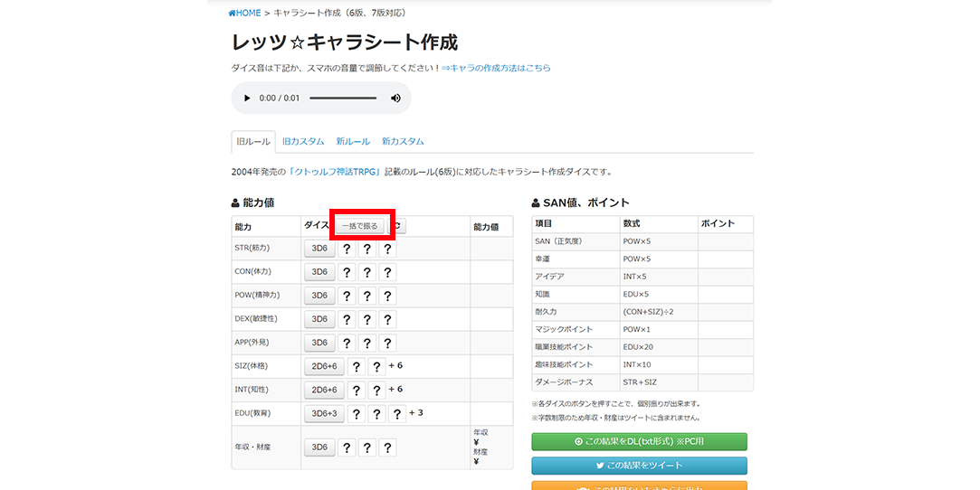Viewport: 980px width, 490px height.
Task: Roll 3D6 for POW(精神力)
Action: [319, 296]
